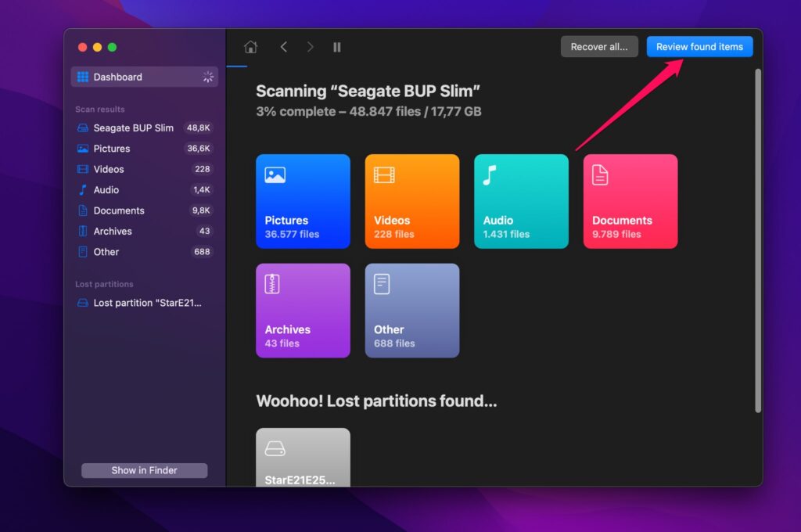Select Audio in the sidebar
Image resolution: width=801 pixels, height=532 pixels.
145,189
